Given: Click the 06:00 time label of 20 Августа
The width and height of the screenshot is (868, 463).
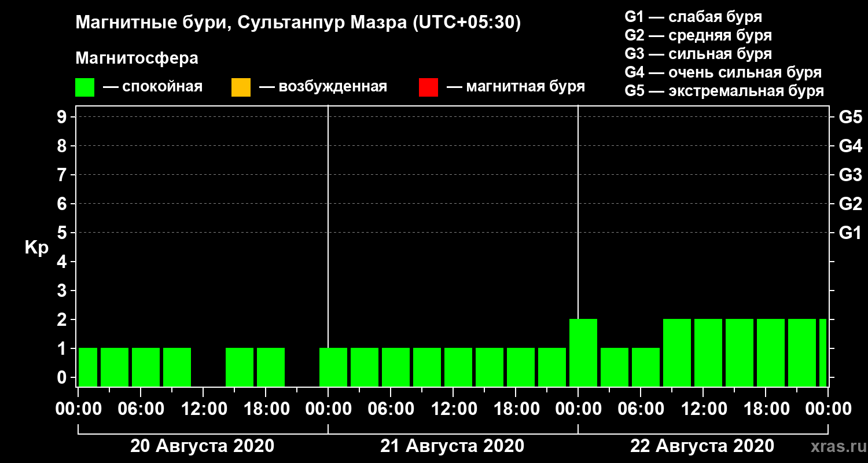Looking at the screenshot, I should coord(141,409).
